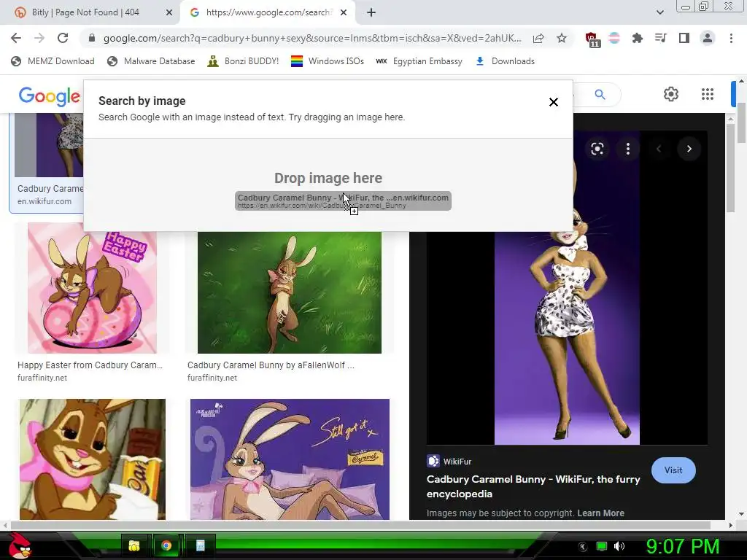Click 'Cadbury Caramel Bunny by aFallenWolf' caption

click(271, 365)
